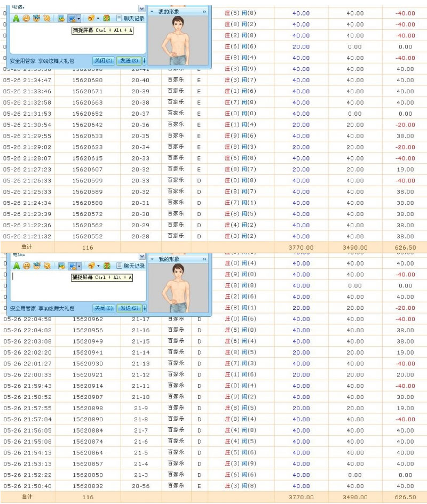Select order number 15620949
The image size is (427, 504).
pyautogui.click(x=88, y=341)
